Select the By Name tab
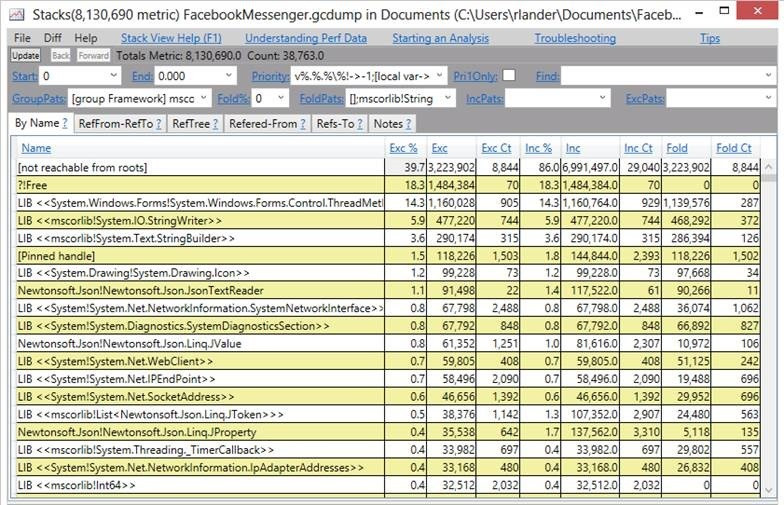 coord(40,123)
